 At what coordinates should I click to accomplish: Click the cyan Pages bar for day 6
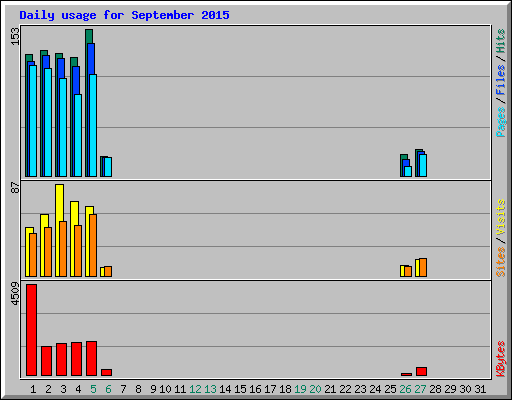click(108, 167)
